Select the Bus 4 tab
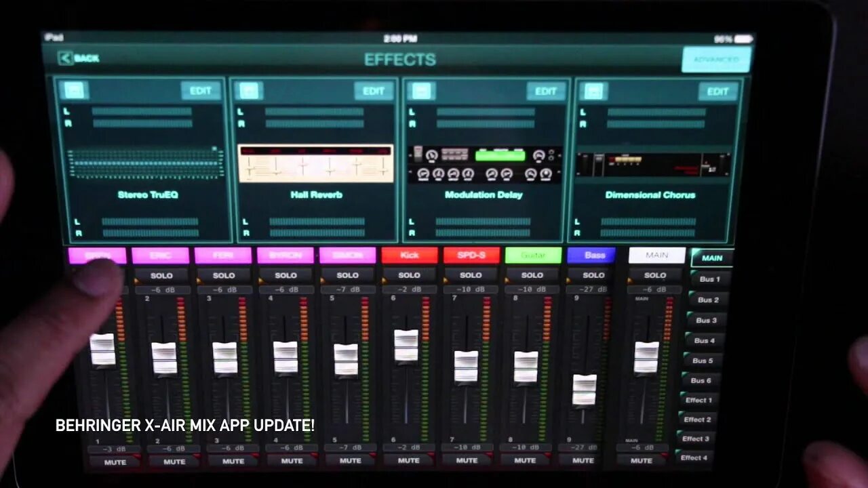The width and height of the screenshot is (868, 488). pos(704,340)
